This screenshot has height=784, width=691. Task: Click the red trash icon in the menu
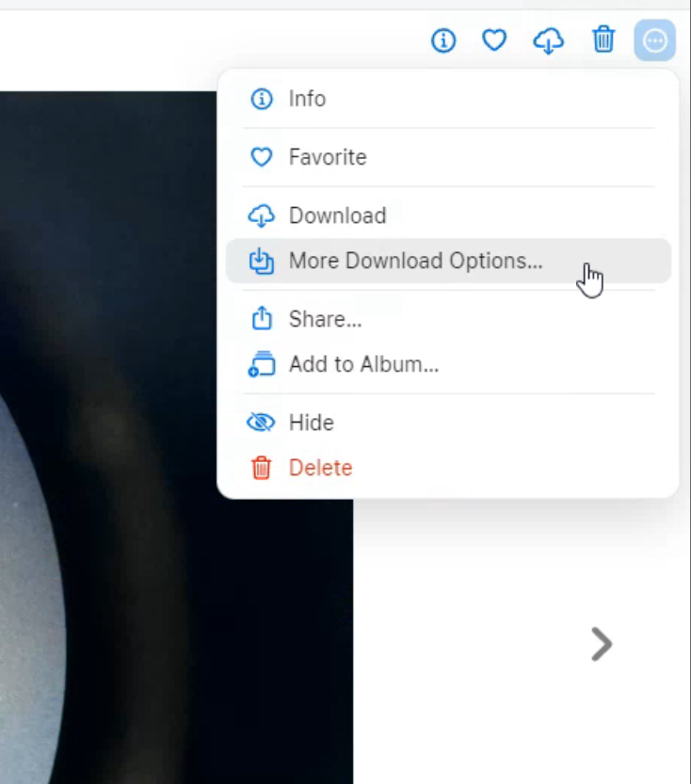point(261,468)
